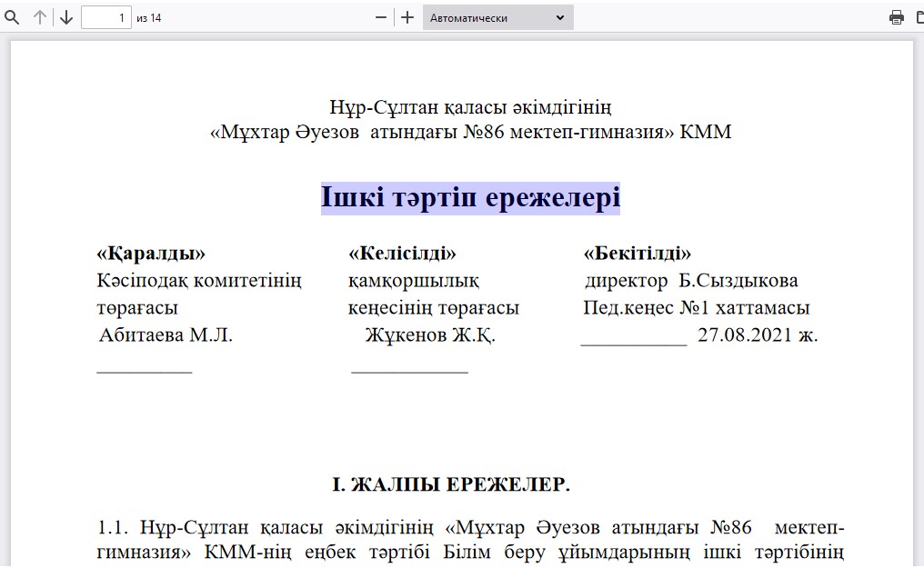Go to the next page using down arrow
924x578 pixels.
[65, 16]
